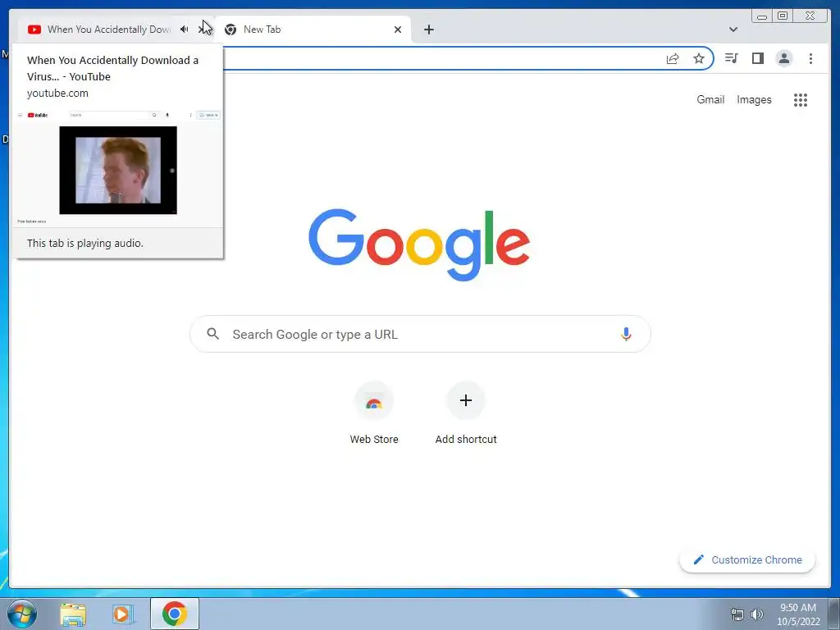Open the Web Store shortcut
The height and width of the screenshot is (630, 840).
pos(374,413)
